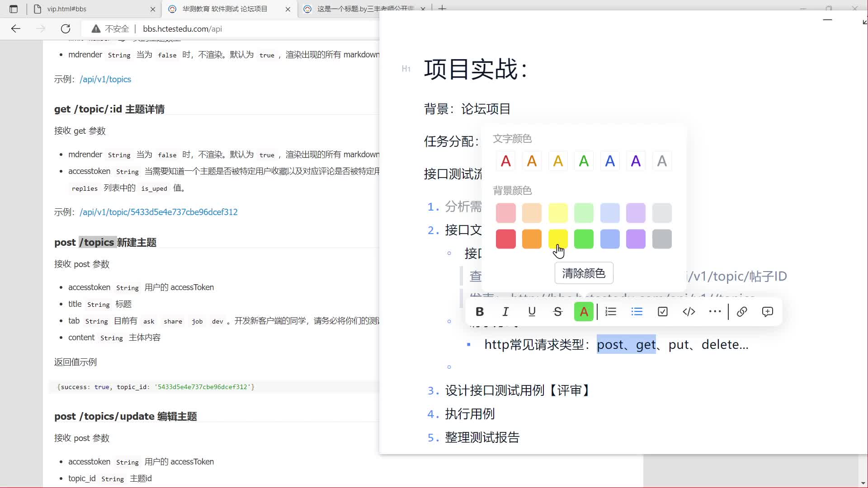This screenshot has width=868, height=488.
Task: Underline the selected text
Action: [532, 312]
